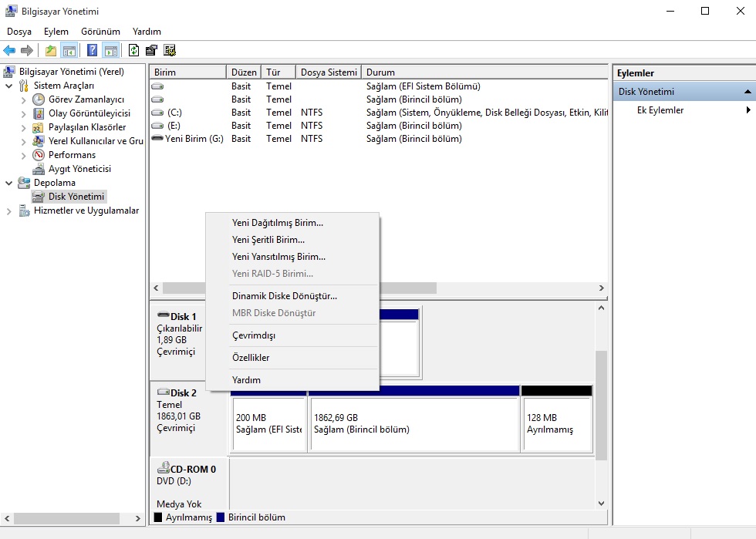Click the Disk Yönetimi tree icon
The height and width of the screenshot is (539, 756).
[x=39, y=197]
